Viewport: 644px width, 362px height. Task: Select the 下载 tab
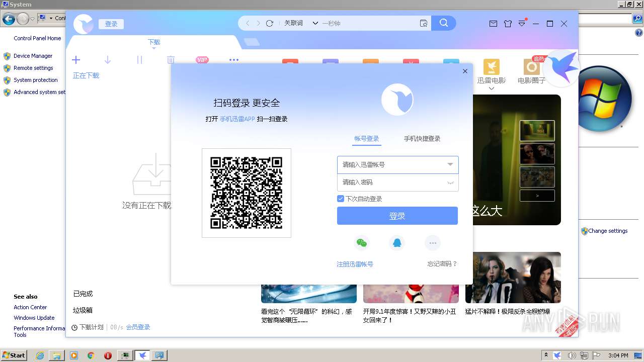click(154, 42)
